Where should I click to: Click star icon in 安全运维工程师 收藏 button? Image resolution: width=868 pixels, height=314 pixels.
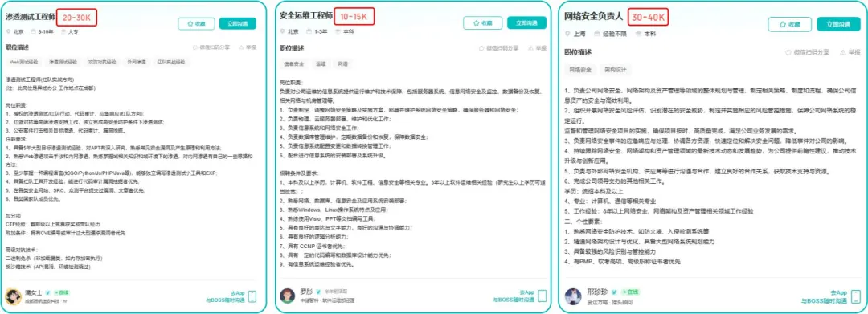[x=477, y=22]
